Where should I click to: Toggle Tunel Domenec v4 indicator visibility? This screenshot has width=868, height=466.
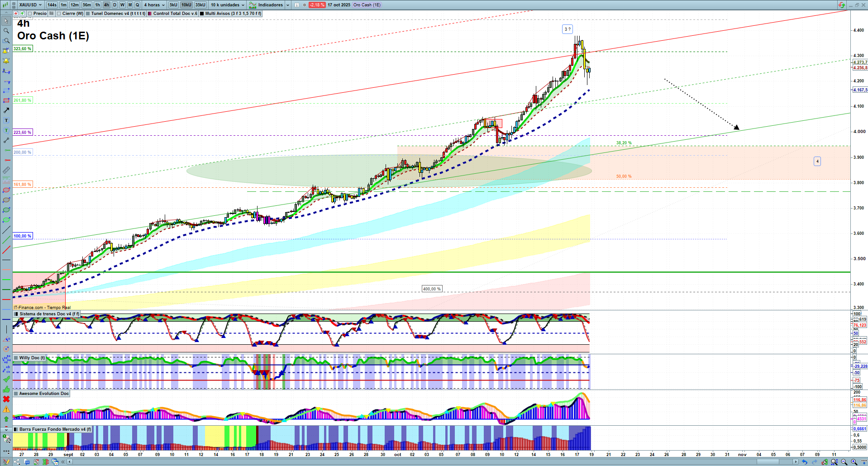tap(88, 14)
